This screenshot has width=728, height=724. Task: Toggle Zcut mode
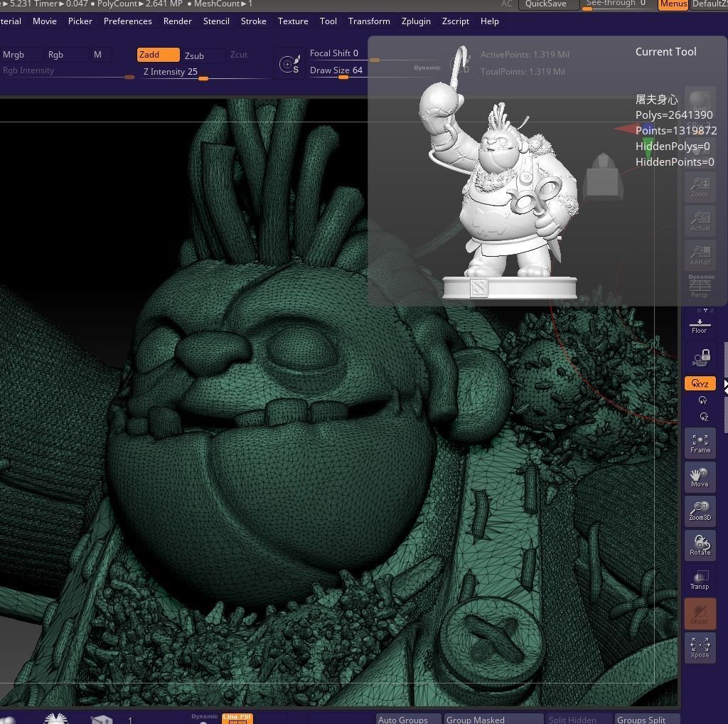coord(239,55)
